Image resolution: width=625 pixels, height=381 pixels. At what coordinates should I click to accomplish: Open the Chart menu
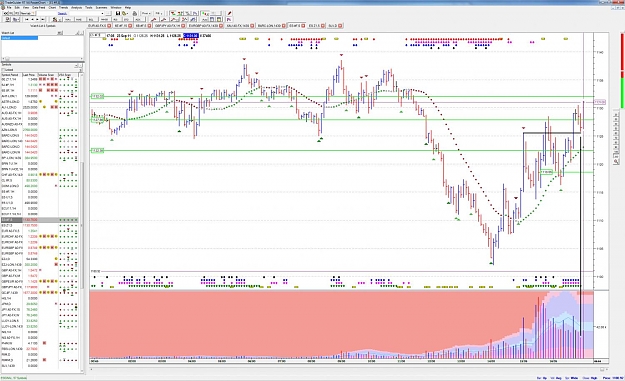click(52, 7)
